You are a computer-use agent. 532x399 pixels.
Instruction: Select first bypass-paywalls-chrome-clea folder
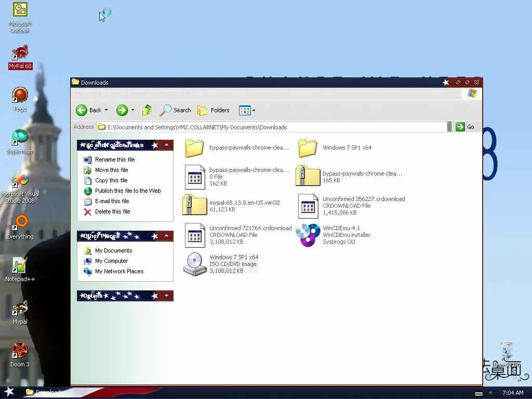[237, 148]
